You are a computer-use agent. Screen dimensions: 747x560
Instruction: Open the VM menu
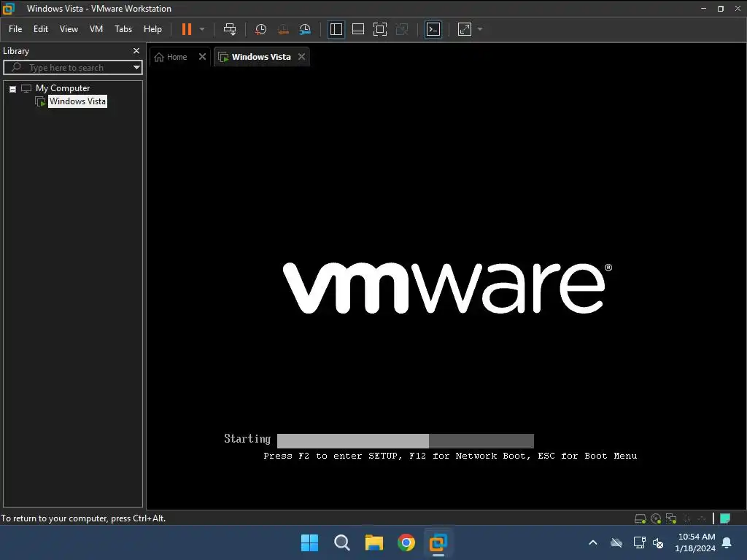[96, 29]
